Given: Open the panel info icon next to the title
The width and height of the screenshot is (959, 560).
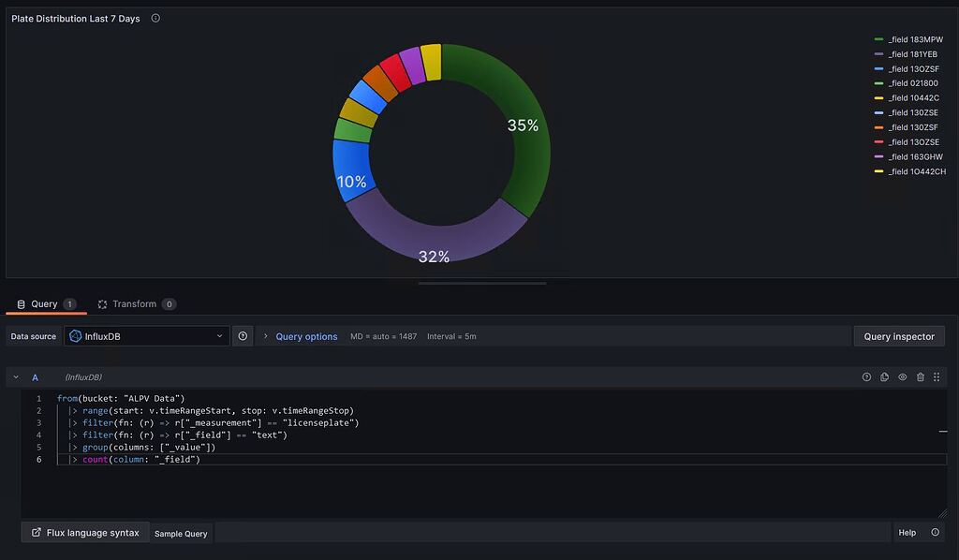Looking at the screenshot, I should (155, 18).
